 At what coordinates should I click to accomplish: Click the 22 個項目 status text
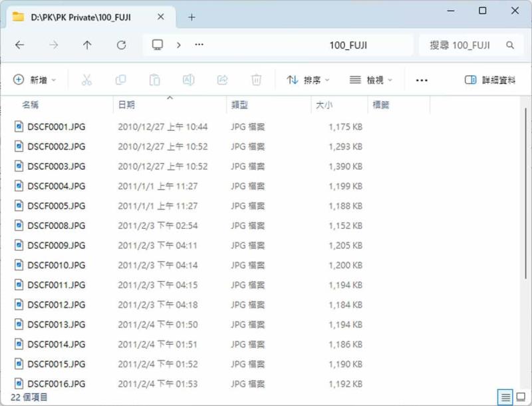29,397
